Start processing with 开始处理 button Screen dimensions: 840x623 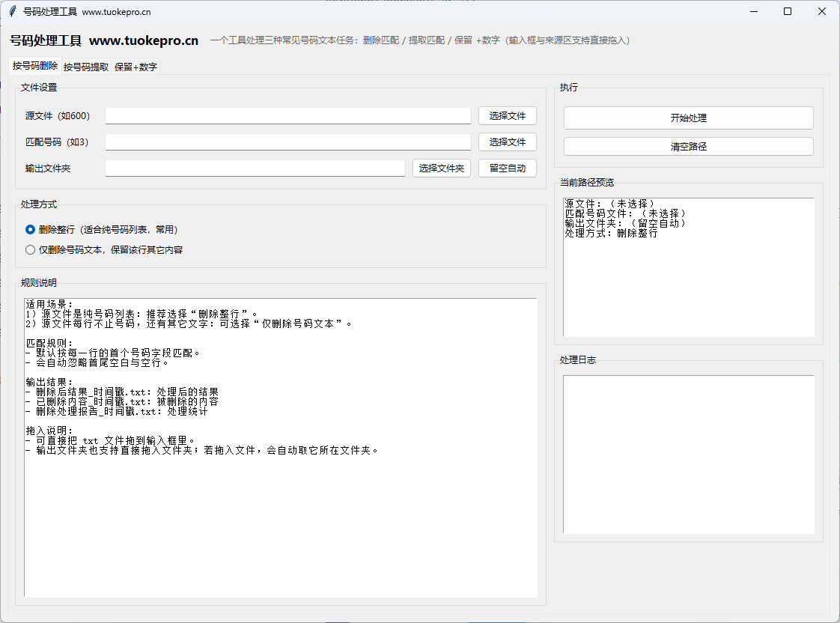click(x=688, y=118)
